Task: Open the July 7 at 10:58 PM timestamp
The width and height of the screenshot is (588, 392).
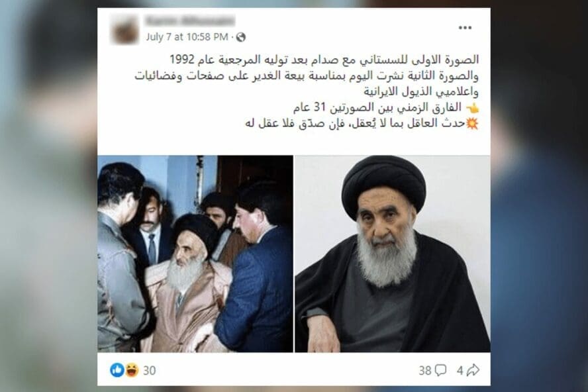Action: pyautogui.click(x=187, y=37)
